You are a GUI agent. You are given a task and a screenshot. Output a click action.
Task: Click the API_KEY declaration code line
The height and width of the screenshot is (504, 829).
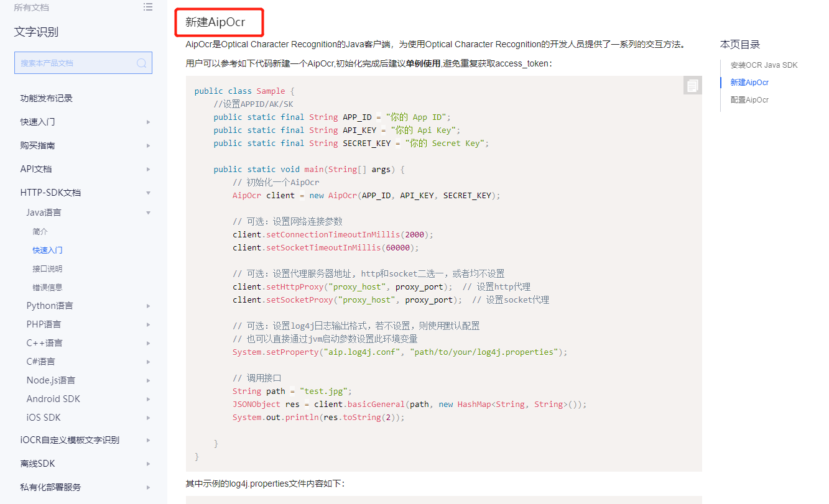pos(337,131)
